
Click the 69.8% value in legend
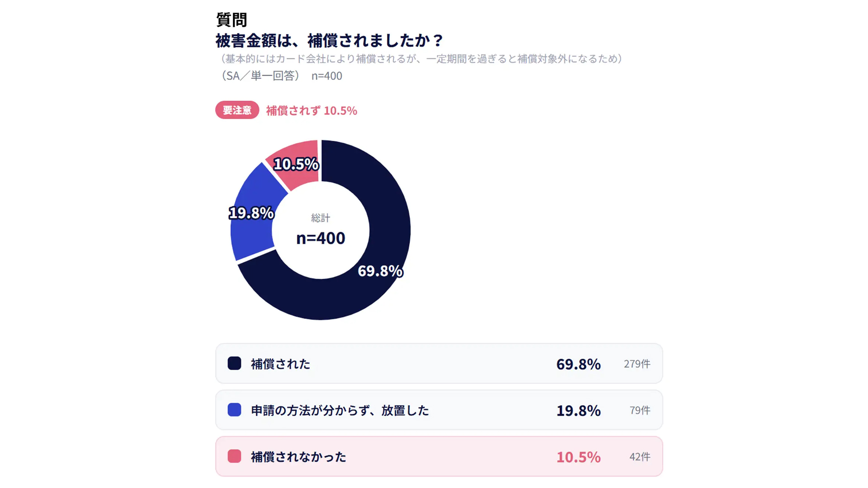pyautogui.click(x=578, y=364)
